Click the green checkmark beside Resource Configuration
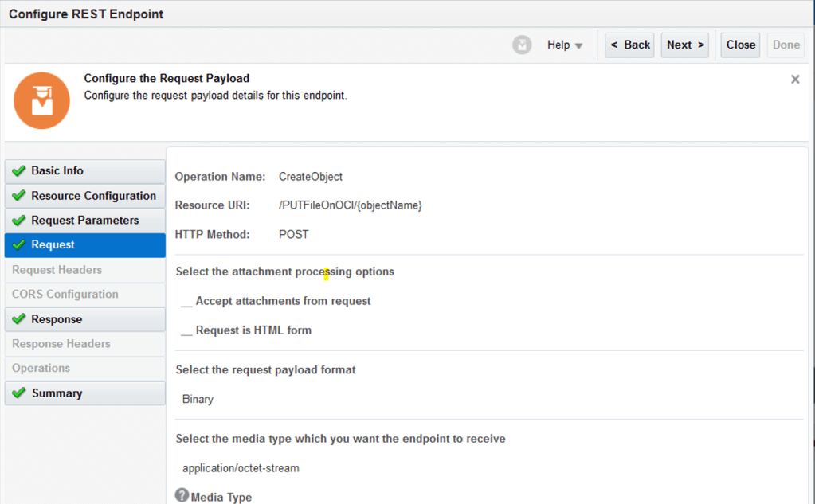Screen dimensions: 815x504 tap(19, 196)
